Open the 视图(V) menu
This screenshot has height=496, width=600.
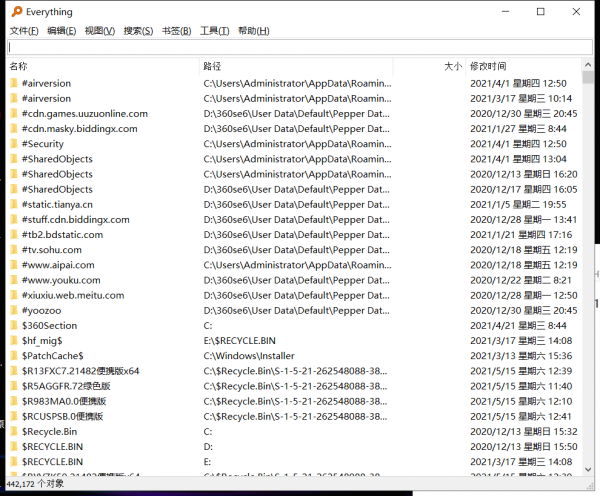(x=100, y=31)
